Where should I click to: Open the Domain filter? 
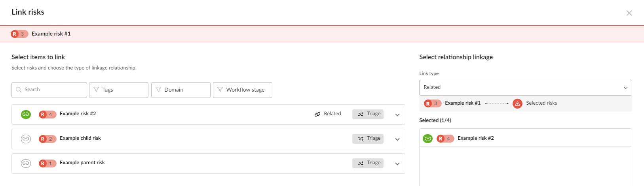tap(181, 90)
